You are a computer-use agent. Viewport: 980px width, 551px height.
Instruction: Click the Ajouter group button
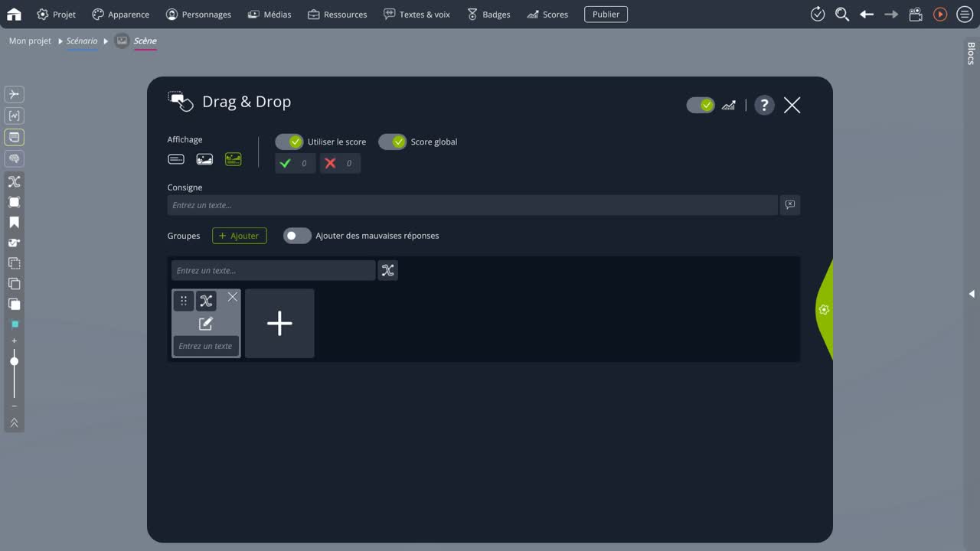click(240, 236)
